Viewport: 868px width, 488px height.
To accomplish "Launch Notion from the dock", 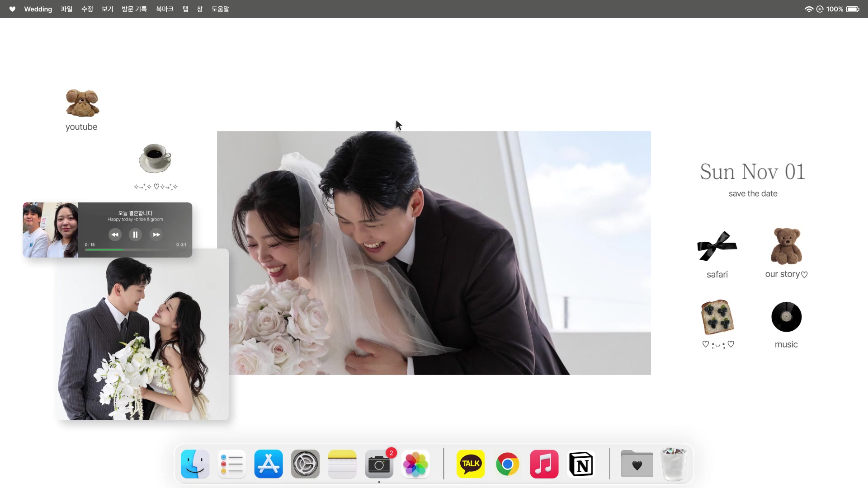I will 581,464.
